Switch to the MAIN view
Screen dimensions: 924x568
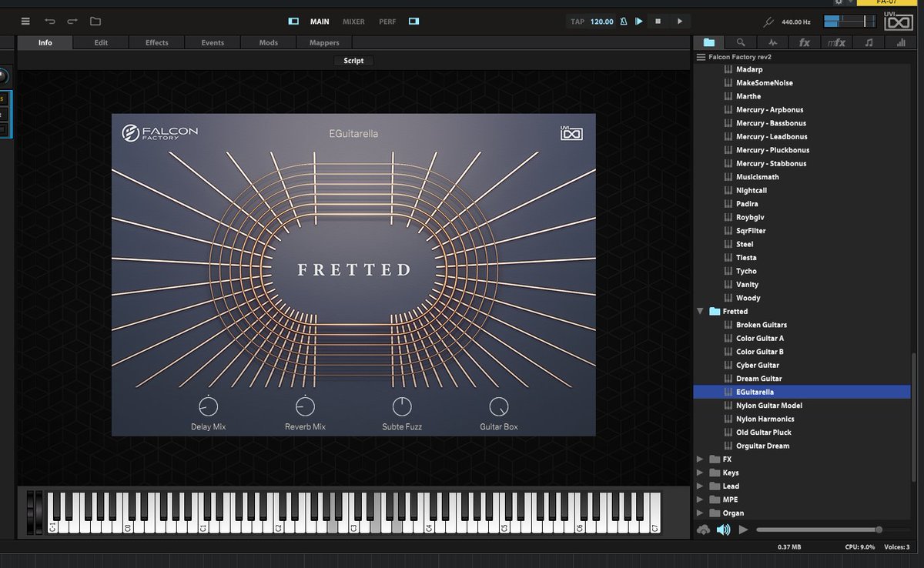tap(320, 22)
